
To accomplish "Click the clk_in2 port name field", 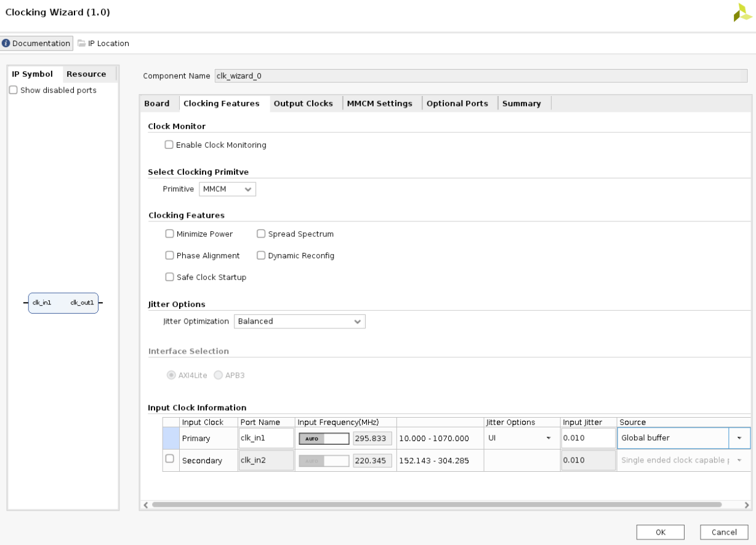I will pos(266,461).
